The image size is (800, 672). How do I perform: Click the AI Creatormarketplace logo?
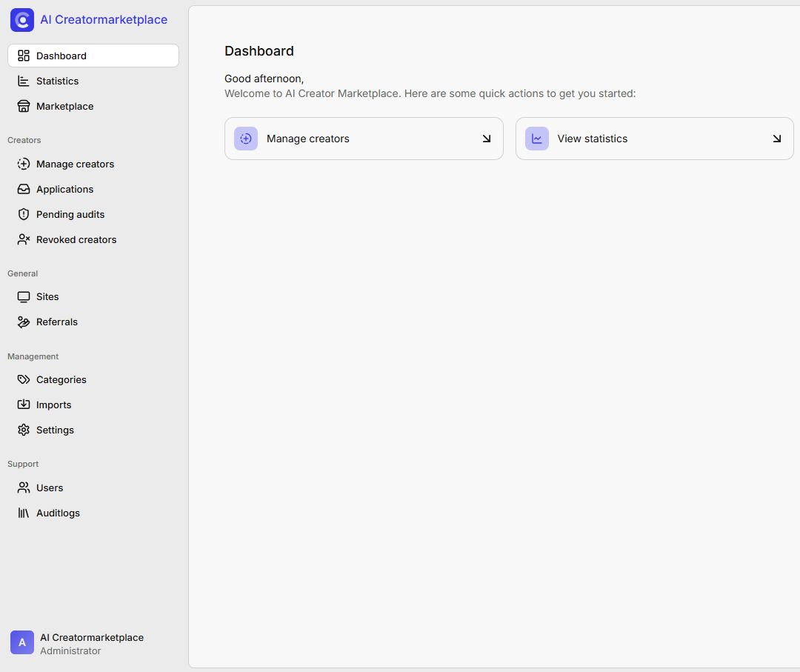(21, 20)
